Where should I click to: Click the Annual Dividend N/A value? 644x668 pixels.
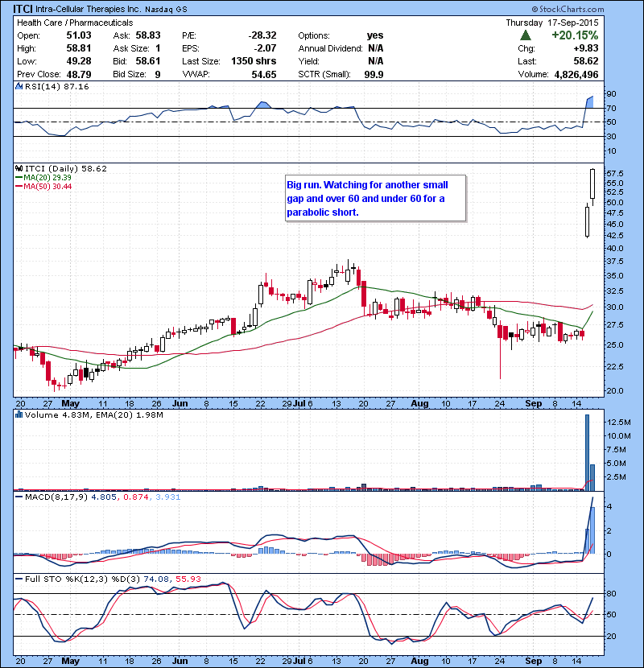[375, 48]
